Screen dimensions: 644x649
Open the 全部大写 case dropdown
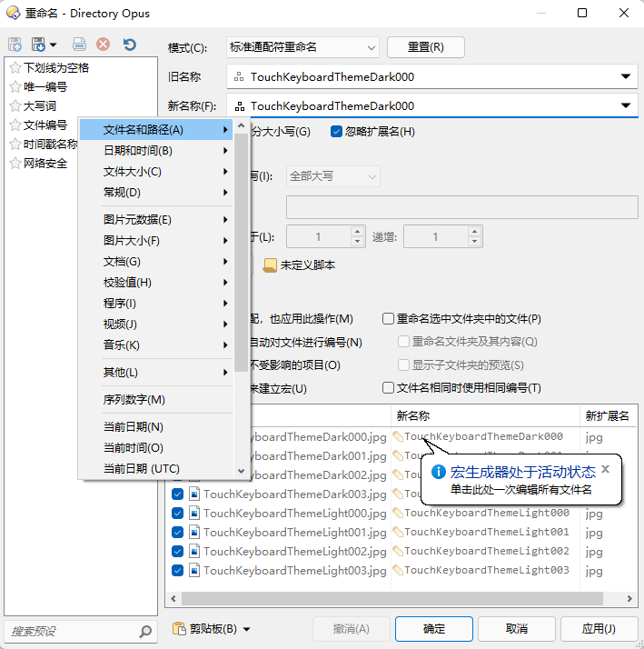[333, 176]
